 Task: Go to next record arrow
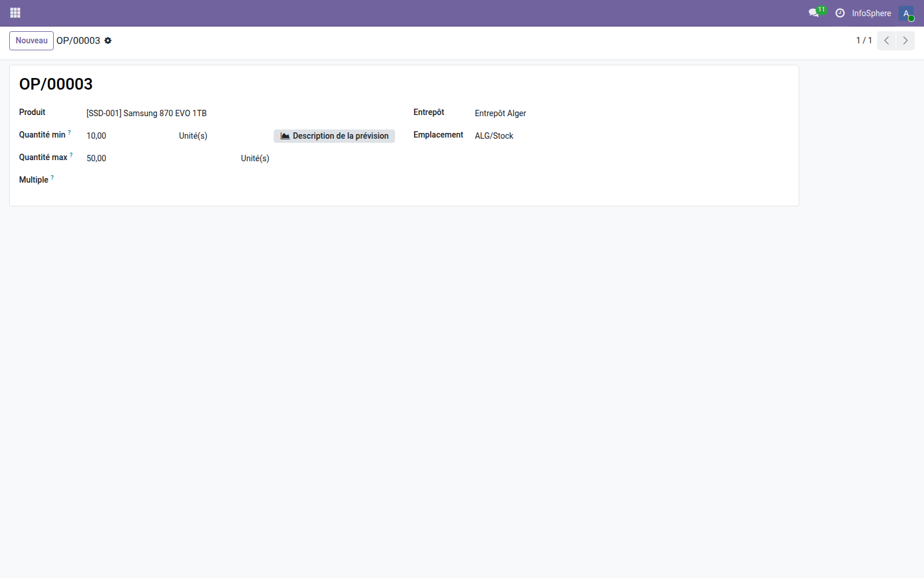905,40
